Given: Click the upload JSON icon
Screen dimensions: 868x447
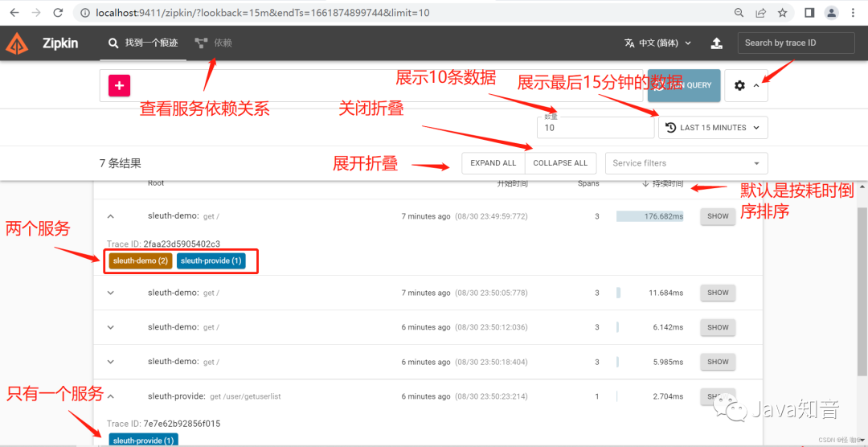Looking at the screenshot, I should [x=716, y=43].
